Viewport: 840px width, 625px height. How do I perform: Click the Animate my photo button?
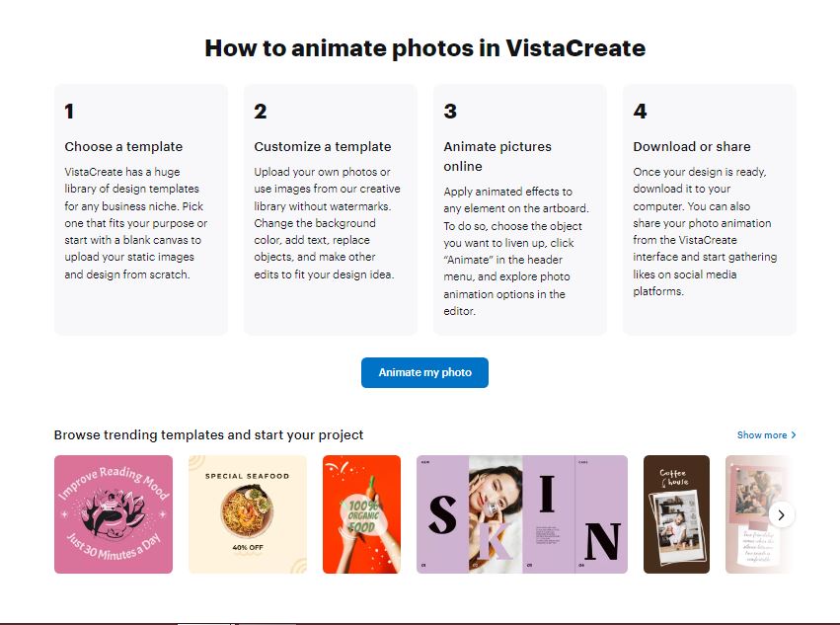424,372
